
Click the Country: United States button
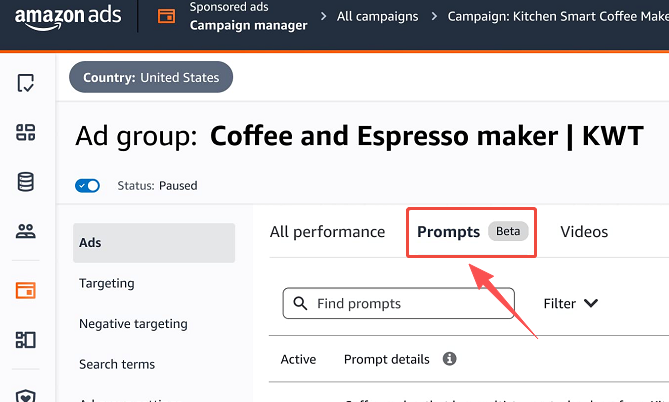point(151,77)
